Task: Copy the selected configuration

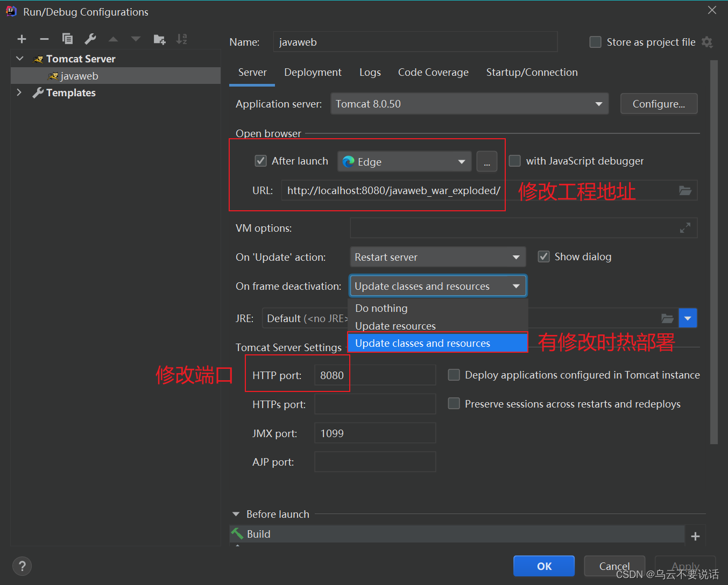Action: [x=67, y=39]
